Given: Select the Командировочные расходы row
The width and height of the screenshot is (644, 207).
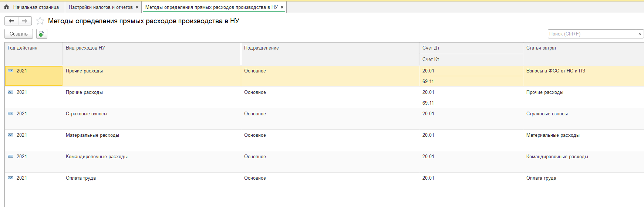Looking at the screenshot, I should 97,157.
